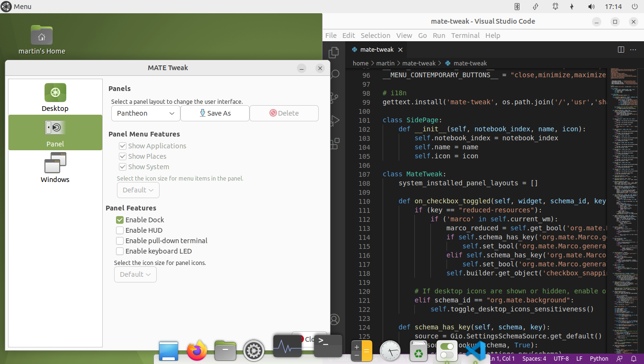Open the Pantheon panel layout dropdown
The height and width of the screenshot is (364, 644).
(x=146, y=113)
